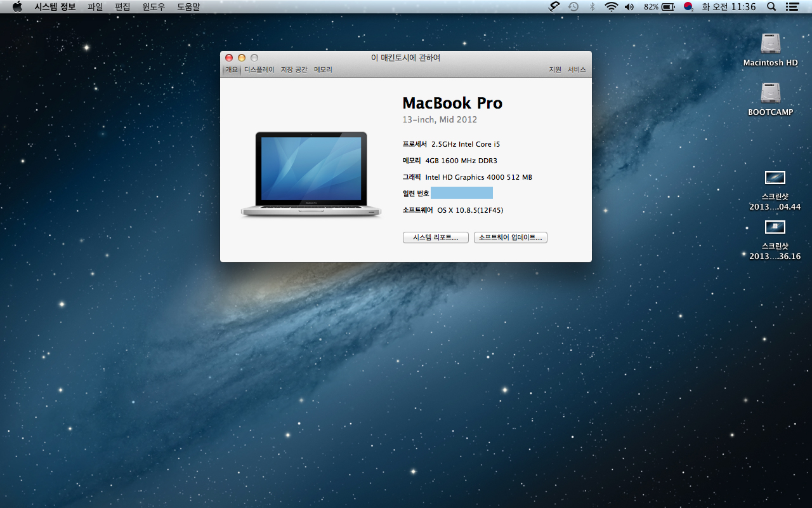Open the Apple menu
Screen dimensions: 812x508
point(17,7)
